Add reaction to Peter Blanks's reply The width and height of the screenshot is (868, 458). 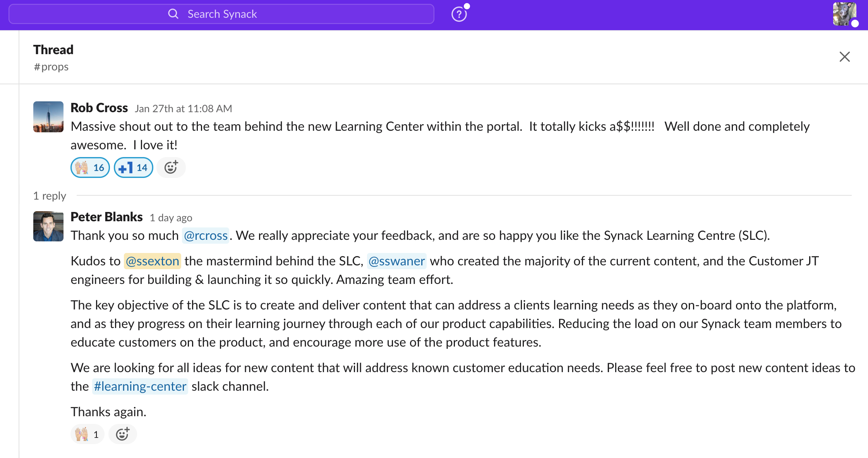click(122, 434)
